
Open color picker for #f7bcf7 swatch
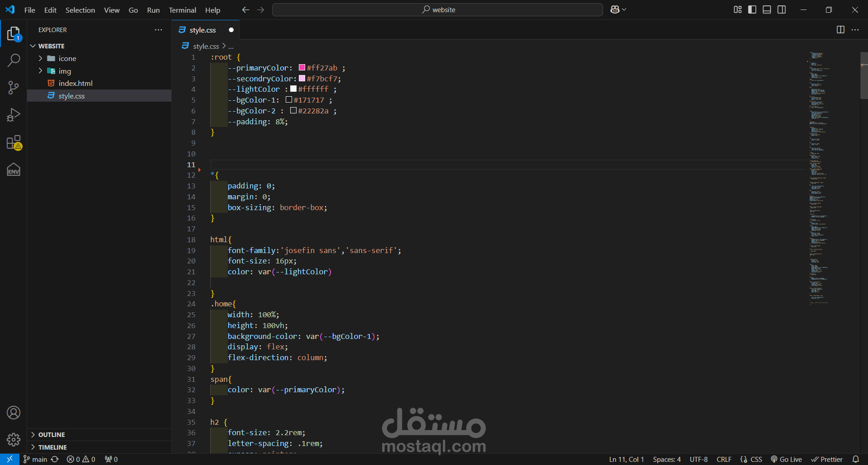point(302,78)
